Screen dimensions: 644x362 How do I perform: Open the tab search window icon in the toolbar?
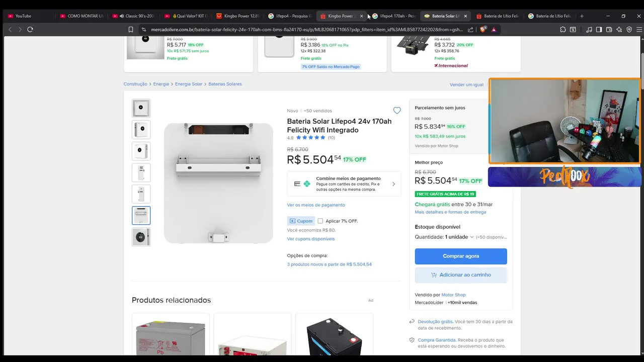573,30
